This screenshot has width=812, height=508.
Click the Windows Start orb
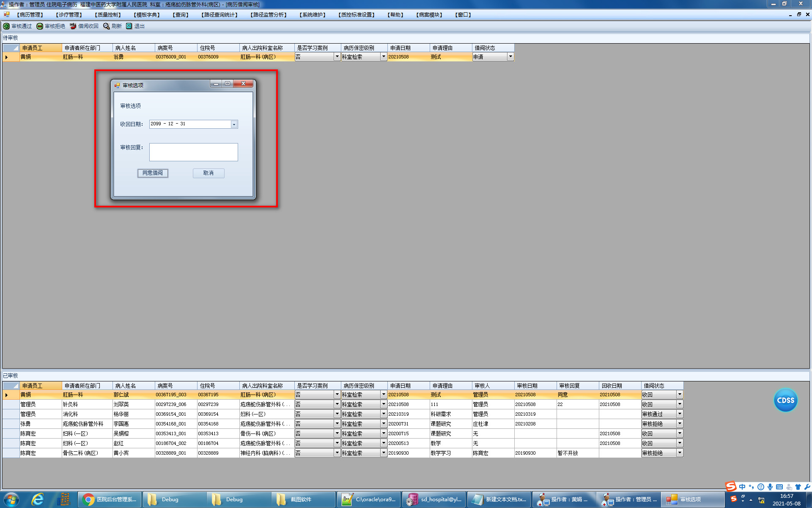[x=11, y=500]
